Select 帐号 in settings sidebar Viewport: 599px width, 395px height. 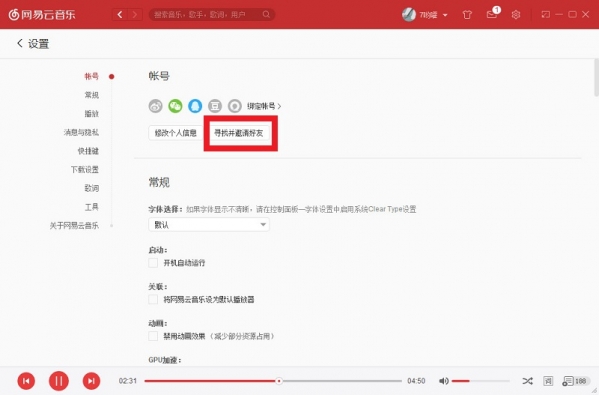click(92, 76)
